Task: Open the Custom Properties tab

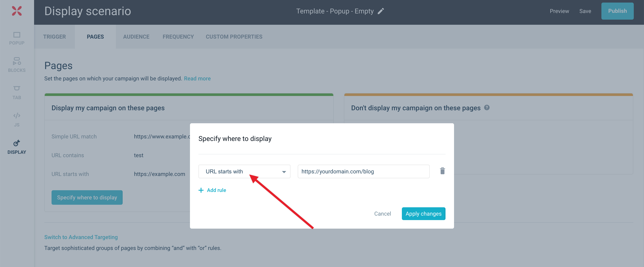Action: point(234,37)
